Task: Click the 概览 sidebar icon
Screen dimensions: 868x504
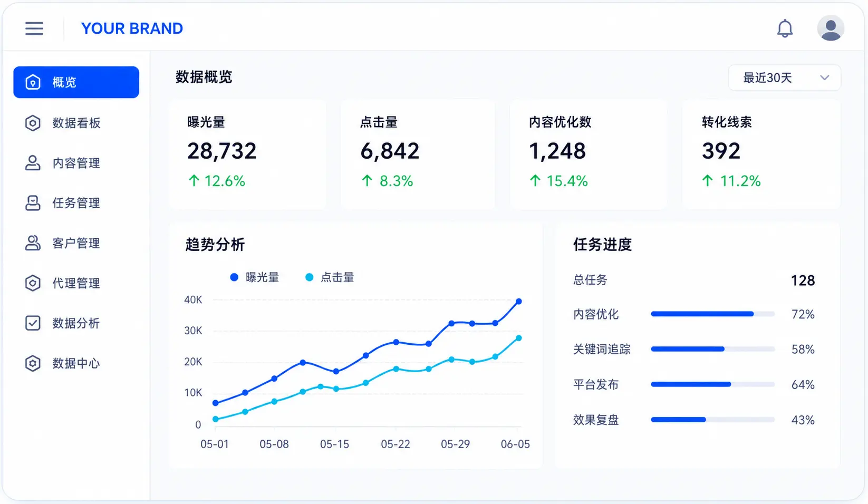Action: 33,82
